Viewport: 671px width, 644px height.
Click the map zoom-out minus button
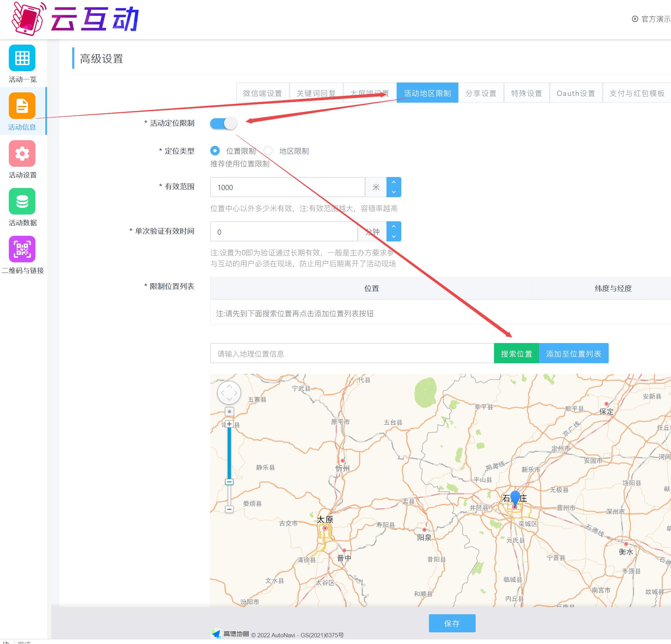(x=229, y=509)
